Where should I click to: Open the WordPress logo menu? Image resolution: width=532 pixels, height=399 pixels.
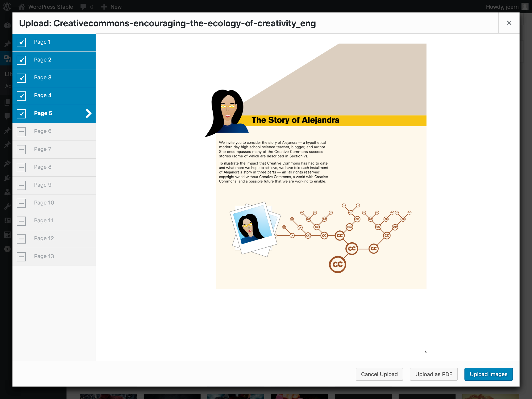(x=7, y=6)
